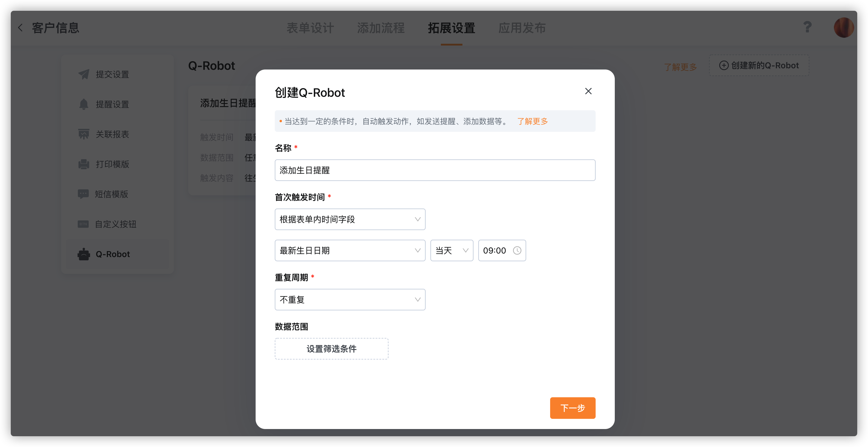Image resolution: width=868 pixels, height=447 pixels.
Task: Open 关联报表 in the sidebar
Action: pyautogui.click(x=117, y=134)
